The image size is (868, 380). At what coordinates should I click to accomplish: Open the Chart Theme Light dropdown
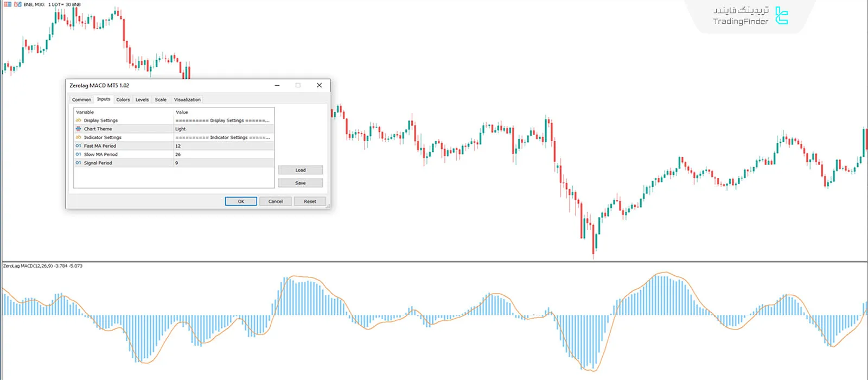coord(222,129)
